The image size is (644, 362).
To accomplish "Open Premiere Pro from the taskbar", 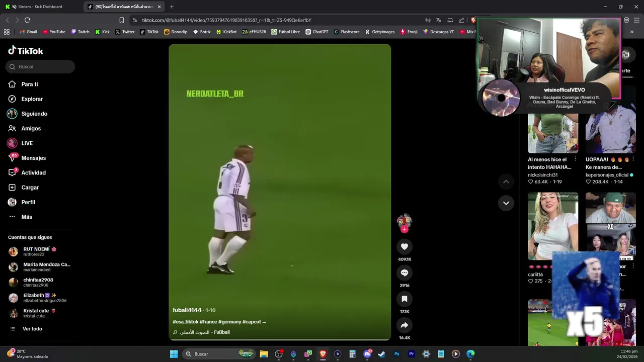I will pyautogui.click(x=412, y=354).
